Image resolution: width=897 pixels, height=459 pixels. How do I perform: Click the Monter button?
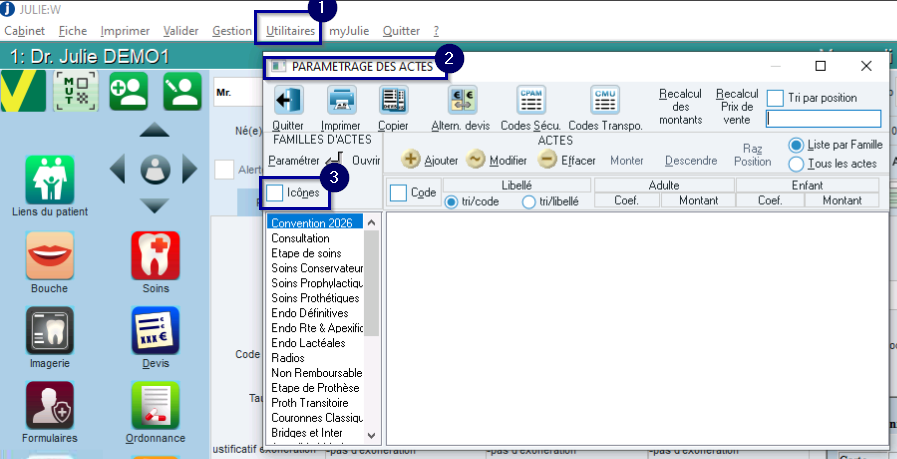627,161
